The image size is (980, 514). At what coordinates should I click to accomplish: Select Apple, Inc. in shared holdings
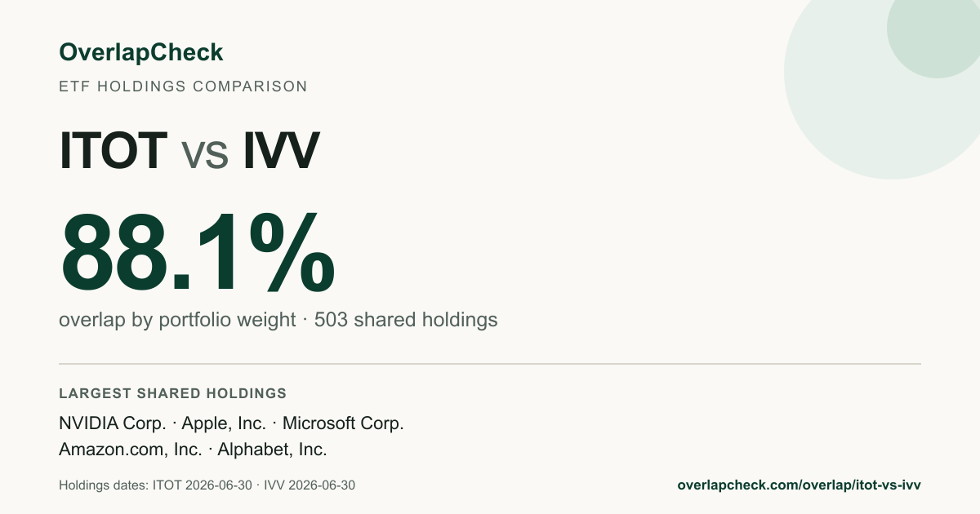pyautogui.click(x=224, y=423)
